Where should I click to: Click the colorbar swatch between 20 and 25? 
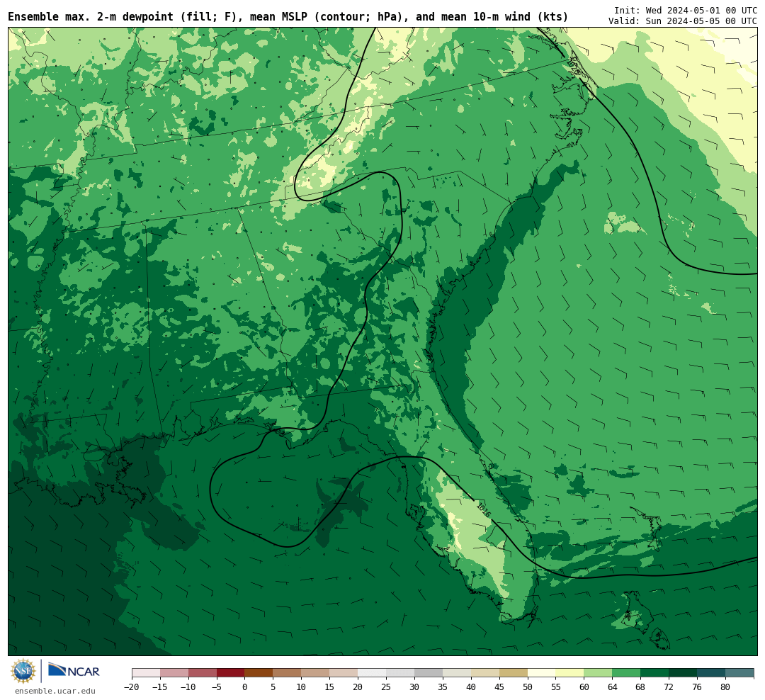(x=373, y=673)
